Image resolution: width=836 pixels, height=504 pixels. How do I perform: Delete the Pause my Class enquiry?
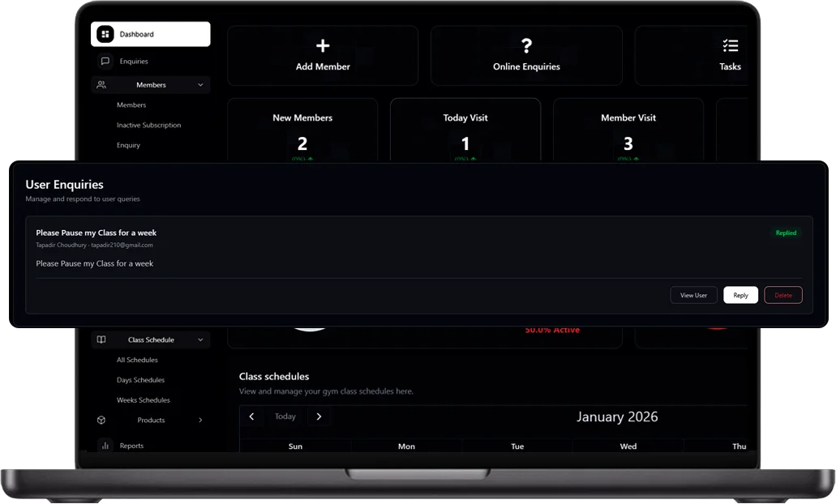[x=782, y=296]
